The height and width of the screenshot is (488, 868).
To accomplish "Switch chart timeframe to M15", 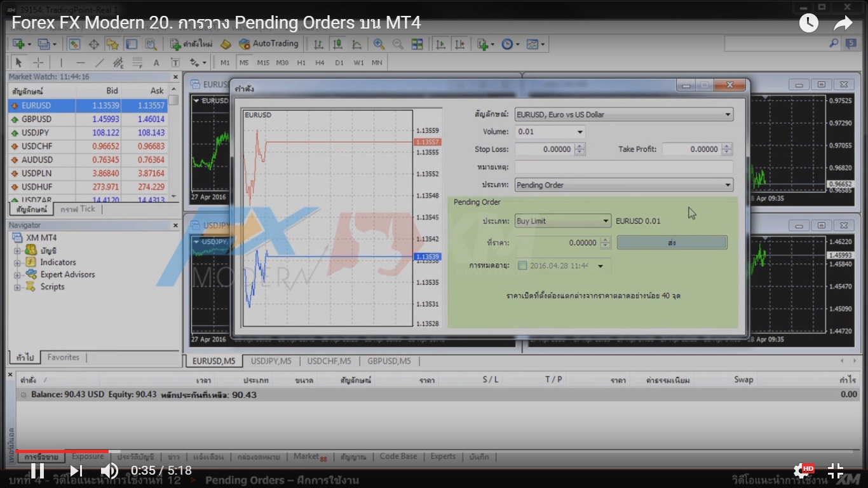I will coord(263,62).
